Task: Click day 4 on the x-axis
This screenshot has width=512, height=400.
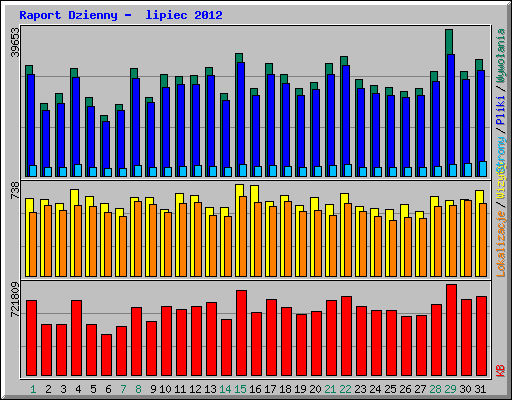Action: pyautogui.click(x=78, y=389)
